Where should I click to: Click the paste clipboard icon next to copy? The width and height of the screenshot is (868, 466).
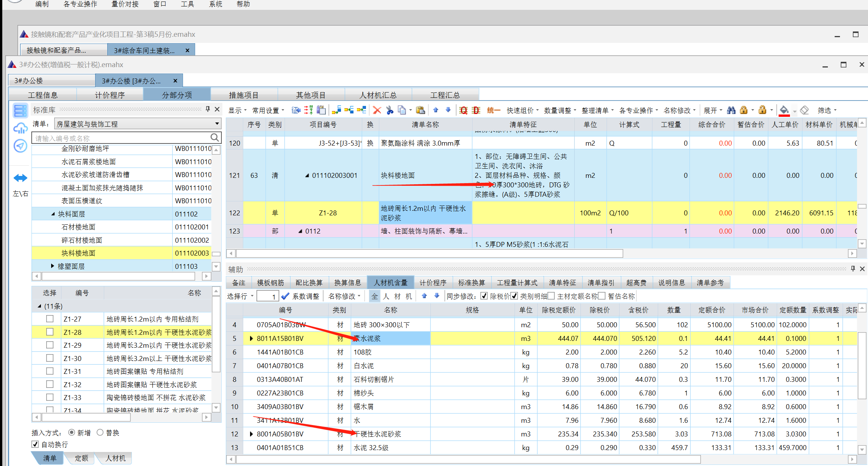(x=420, y=110)
